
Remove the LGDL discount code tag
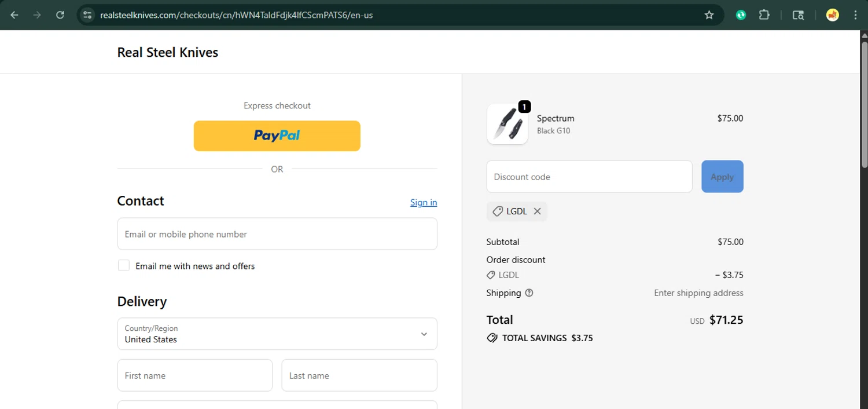coord(537,211)
